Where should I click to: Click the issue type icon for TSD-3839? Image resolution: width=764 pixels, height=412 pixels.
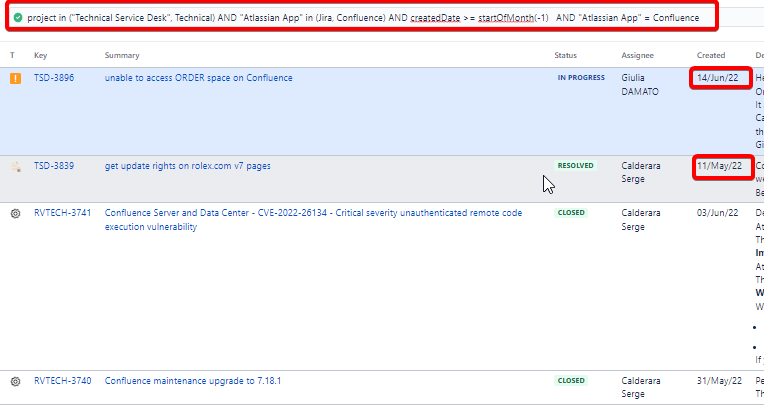16,167
